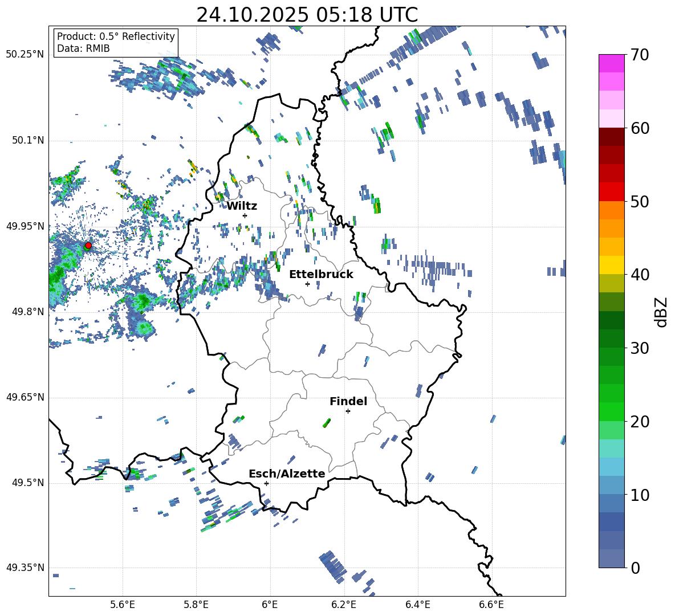Click the cross marker below Findel
Viewport: 675px width, 616px height.
tap(348, 411)
